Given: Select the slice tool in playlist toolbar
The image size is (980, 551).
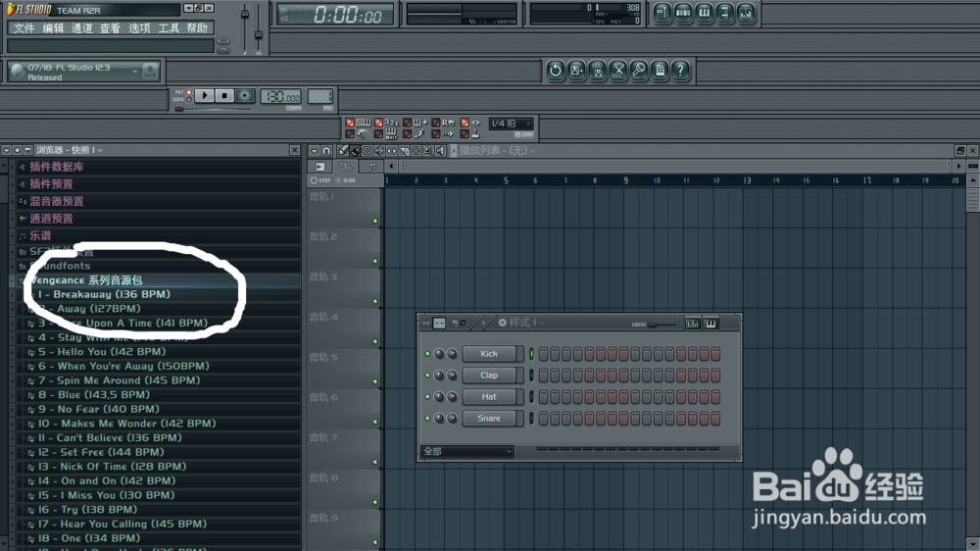Looking at the screenshot, I should [404, 151].
